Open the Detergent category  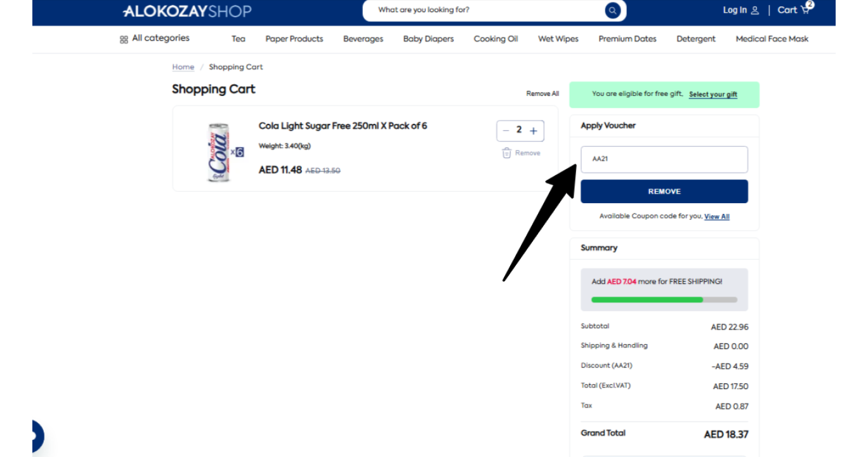(696, 39)
